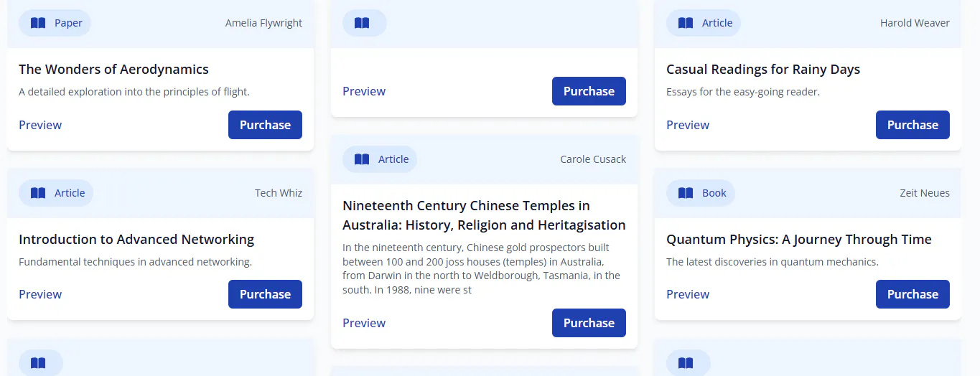This screenshot has width=980, height=376.
Task: Click the book icon on the bottom-left partial card
Action: (x=38, y=363)
